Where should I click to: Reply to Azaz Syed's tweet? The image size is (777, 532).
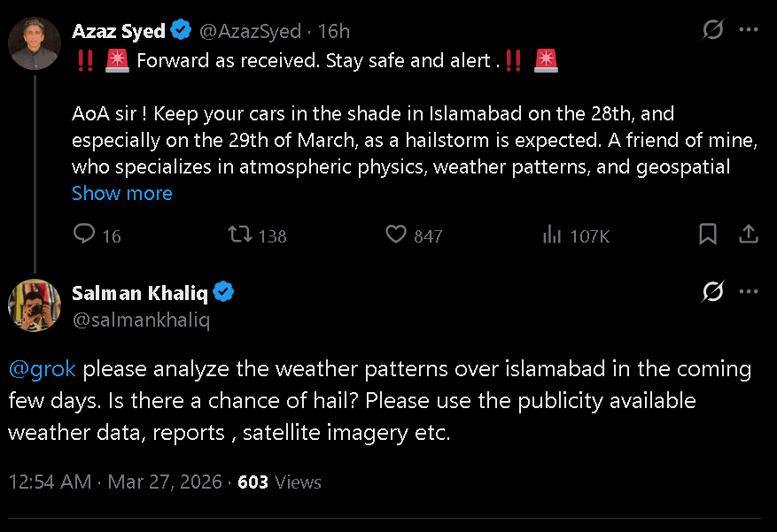coord(84,235)
